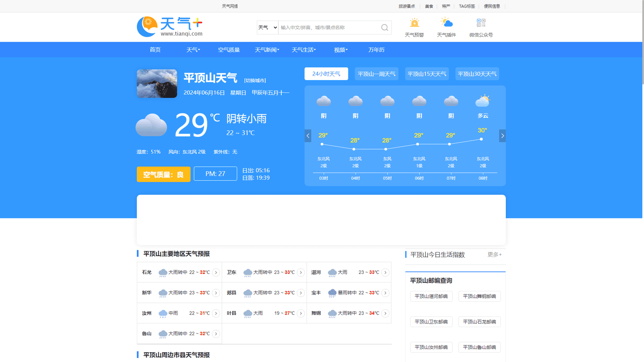The height and width of the screenshot is (362, 644).
Task: Select the 24小时天气 tab
Action: (326, 74)
